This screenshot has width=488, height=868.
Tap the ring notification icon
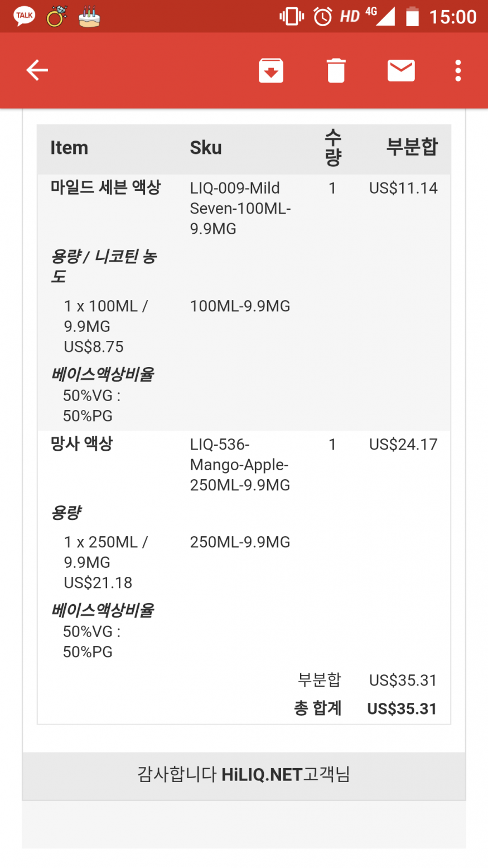(56, 17)
